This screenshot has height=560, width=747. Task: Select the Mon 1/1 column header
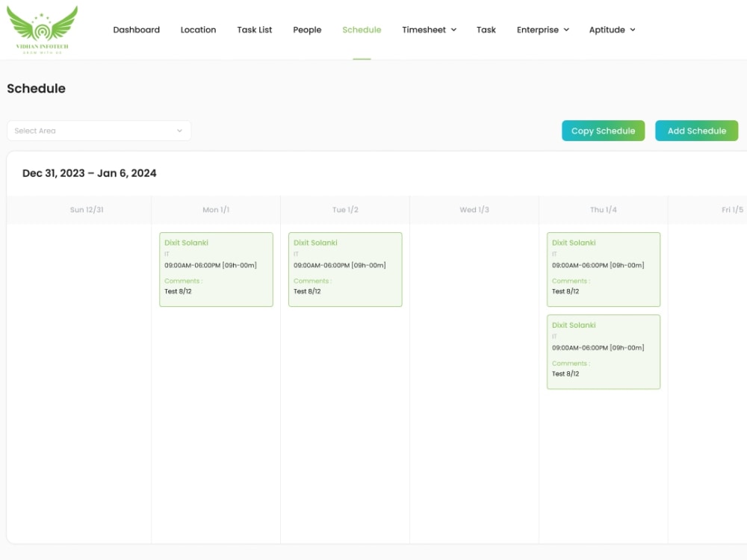coord(216,210)
